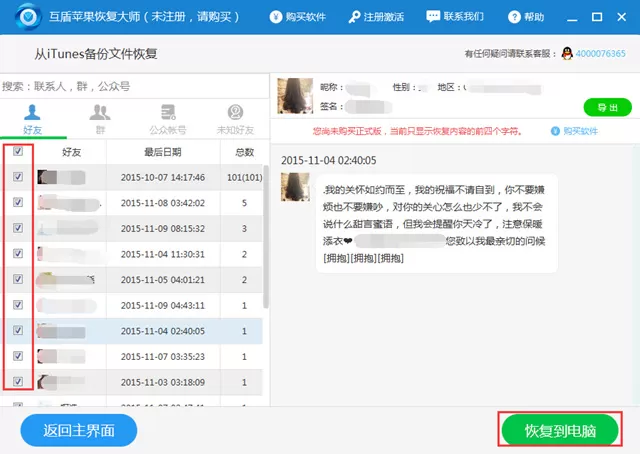Viewport: 640px width, 454px height.
Task: Click the coin icon beside 购买软件 link
Action: [555, 131]
